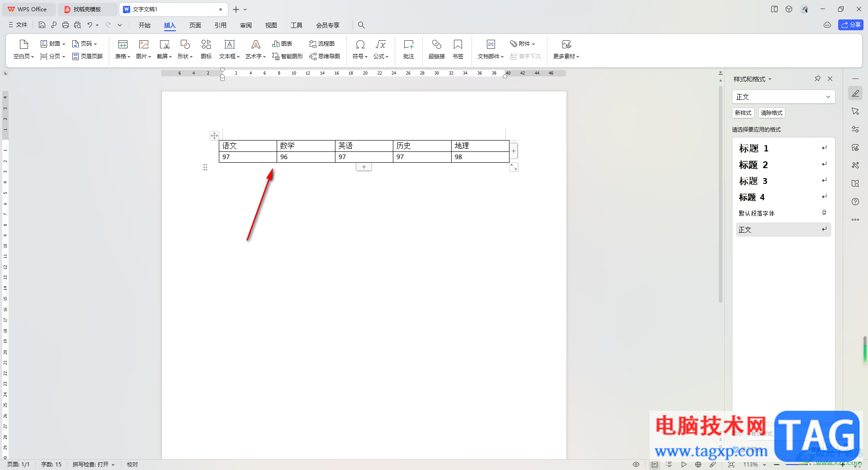
Task: Open the 符号 symbol tool
Action: coord(360,49)
